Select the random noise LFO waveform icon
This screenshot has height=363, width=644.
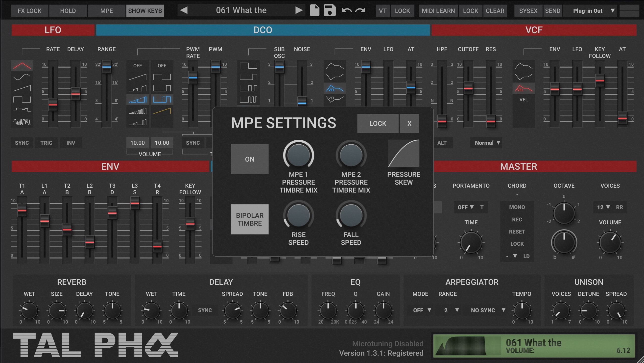pyautogui.click(x=22, y=122)
